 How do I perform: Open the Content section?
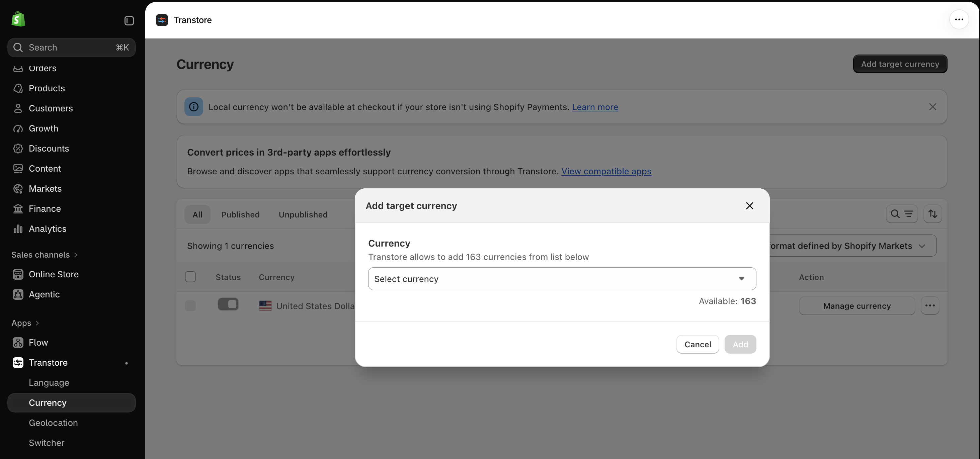click(45, 169)
